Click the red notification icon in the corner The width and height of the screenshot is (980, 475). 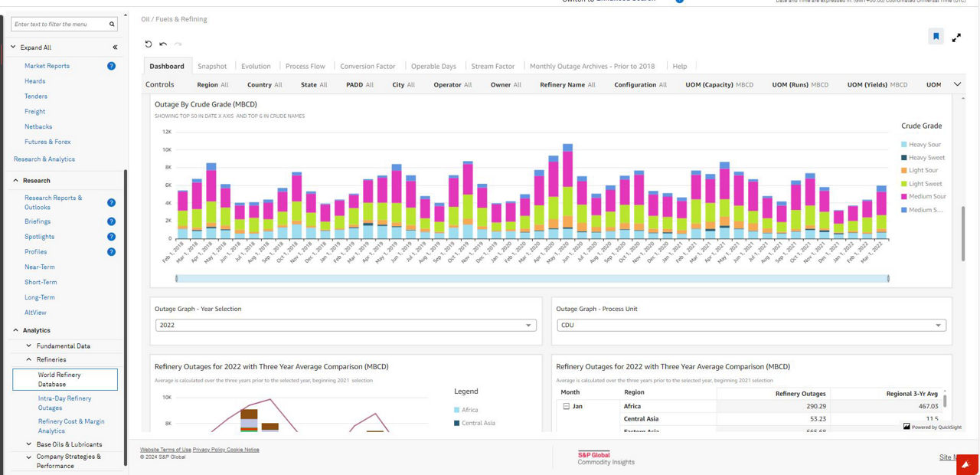pos(968,464)
